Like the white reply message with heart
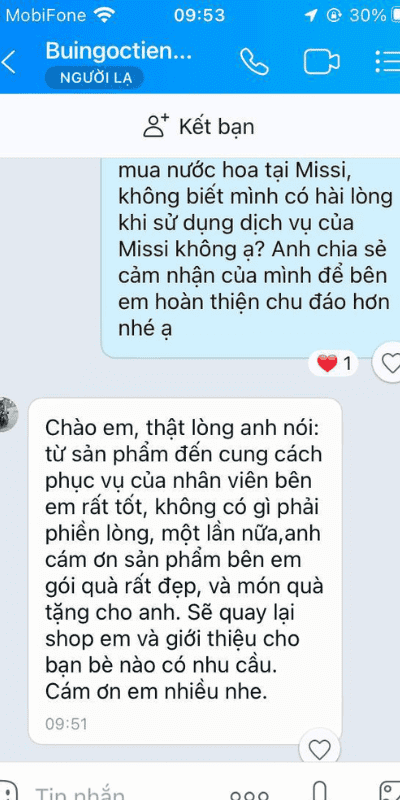 coord(320,750)
